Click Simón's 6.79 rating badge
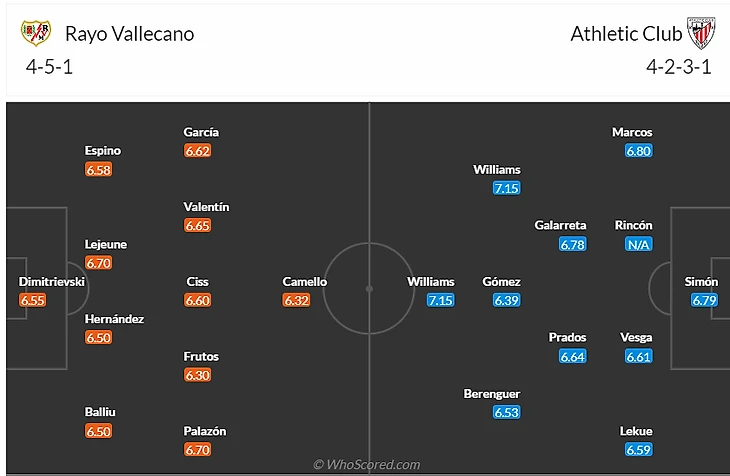Image resolution: width=730 pixels, height=476 pixels. pyautogui.click(x=704, y=300)
